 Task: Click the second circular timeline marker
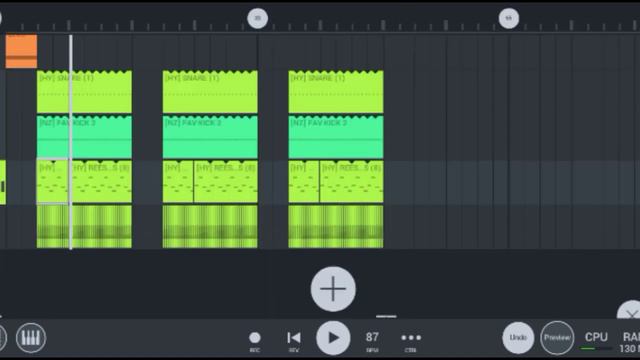(x=509, y=18)
